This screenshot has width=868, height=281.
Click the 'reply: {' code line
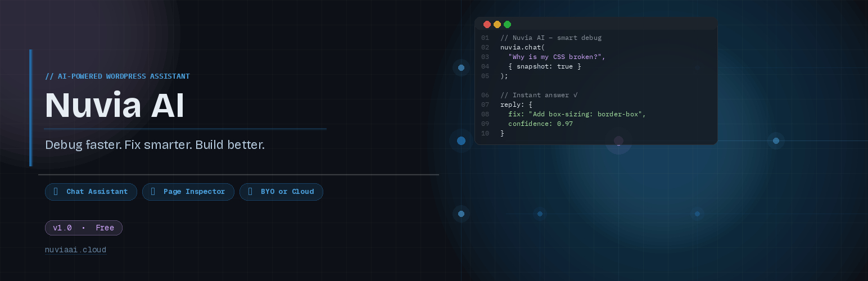click(x=517, y=105)
